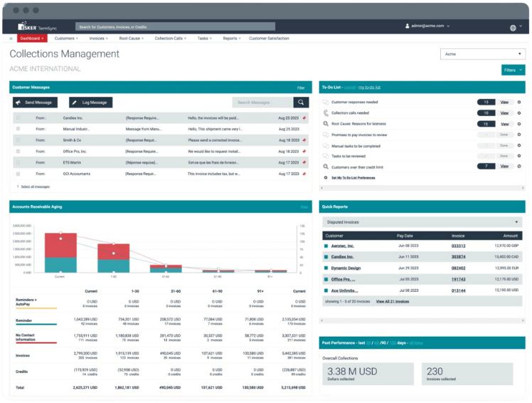Click the phone icon for Collection calls needed
The image size is (532, 403).
coord(326,112)
